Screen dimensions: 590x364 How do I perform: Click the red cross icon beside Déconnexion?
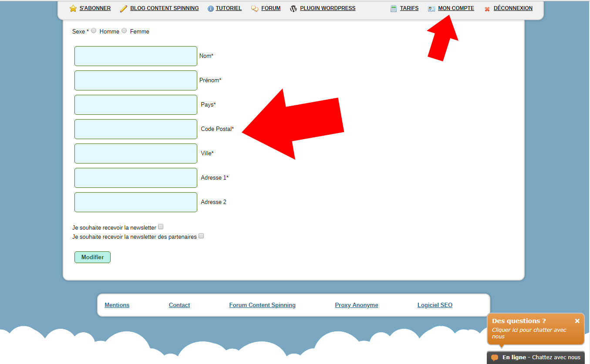pos(487,9)
